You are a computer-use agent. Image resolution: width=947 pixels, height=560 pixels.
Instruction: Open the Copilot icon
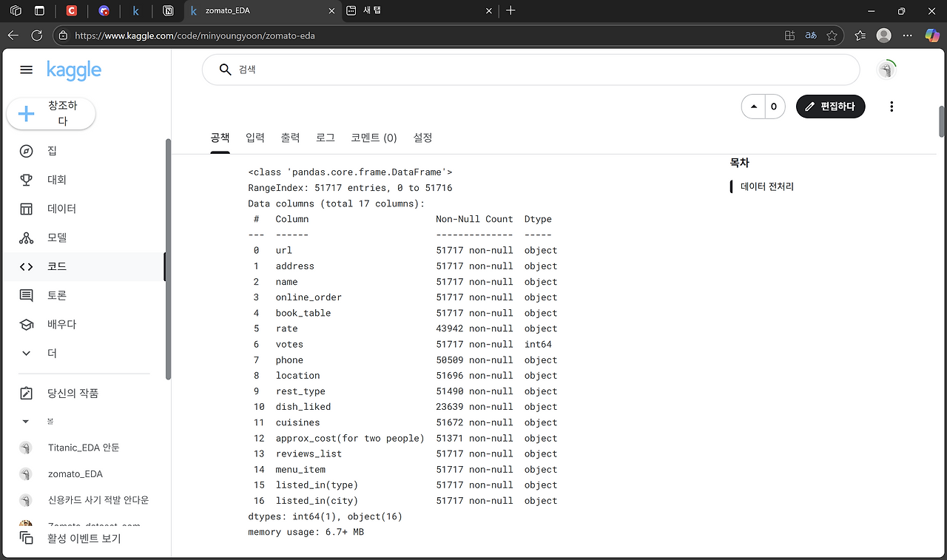click(932, 35)
